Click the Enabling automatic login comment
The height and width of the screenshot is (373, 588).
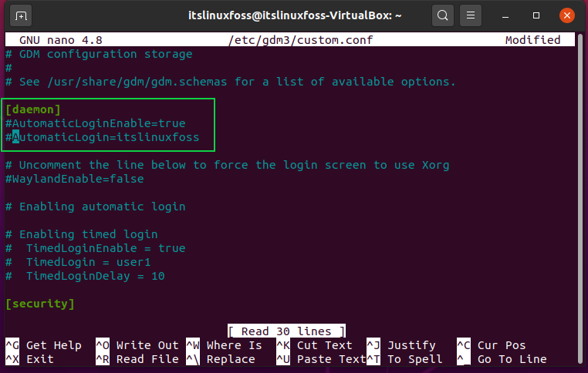pos(95,207)
